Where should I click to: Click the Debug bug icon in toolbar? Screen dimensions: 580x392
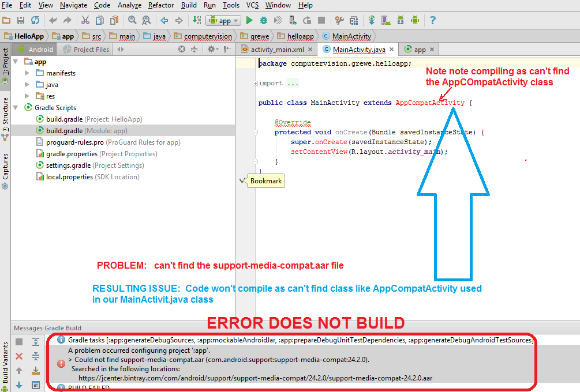[264, 20]
